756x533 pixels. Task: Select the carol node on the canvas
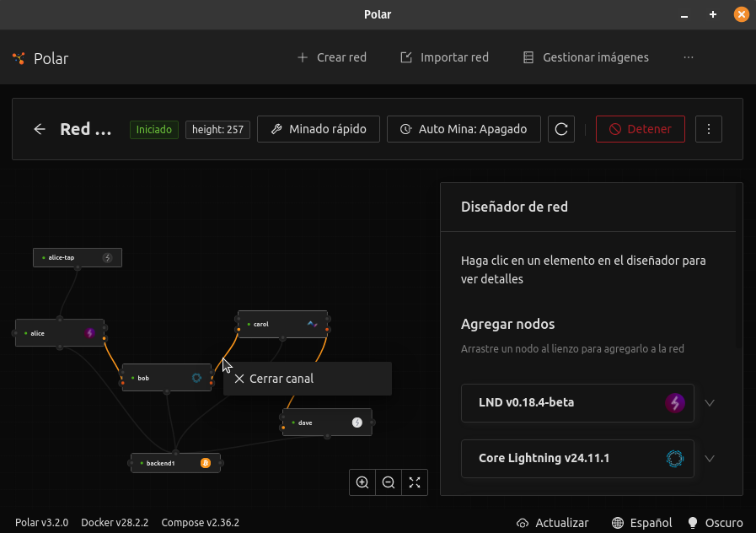pyautogui.click(x=270, y=324)
